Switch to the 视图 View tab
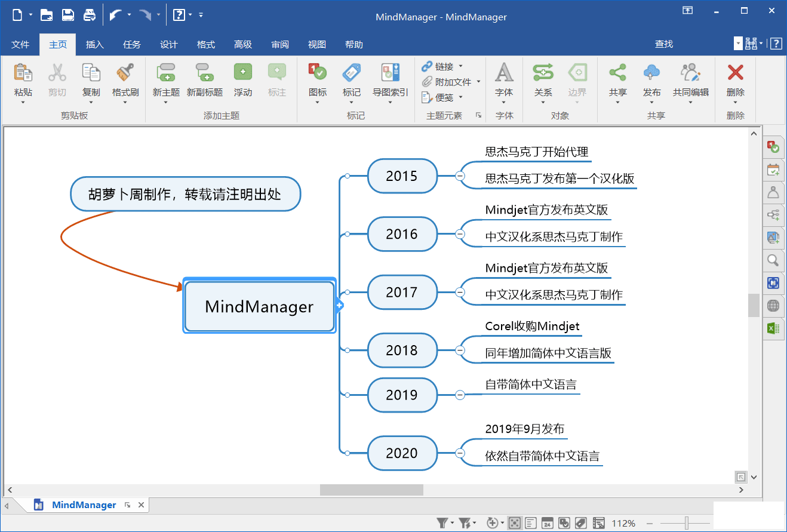The height and width of the screenshot is (532, 787). [317, 44]
